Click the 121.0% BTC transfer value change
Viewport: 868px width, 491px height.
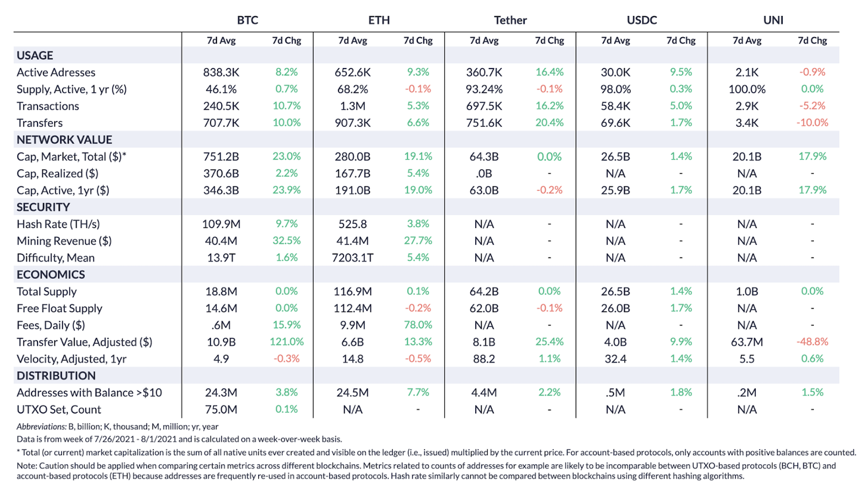pyautogui.click(x=284, y=343)
